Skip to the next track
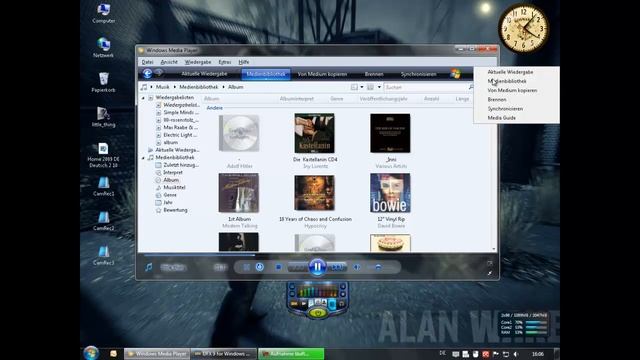This screenshot has height=360, width=640. [x=337, y=267]
